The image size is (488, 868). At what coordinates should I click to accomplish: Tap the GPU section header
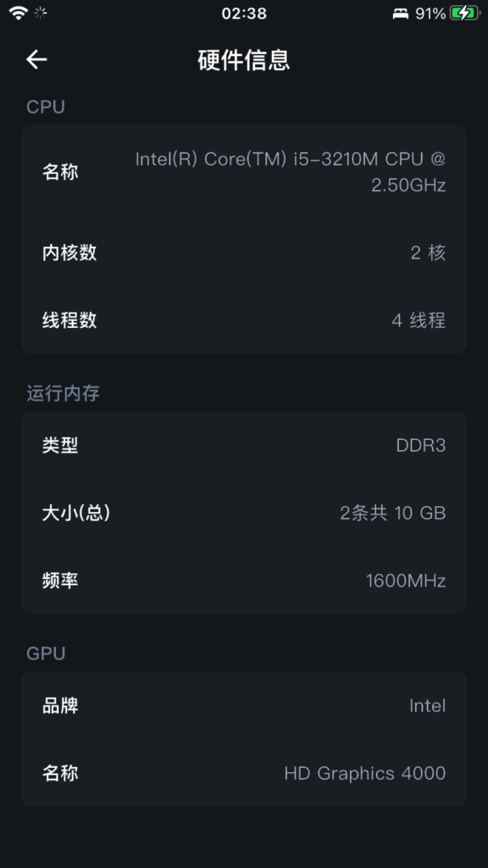(46, 654)
